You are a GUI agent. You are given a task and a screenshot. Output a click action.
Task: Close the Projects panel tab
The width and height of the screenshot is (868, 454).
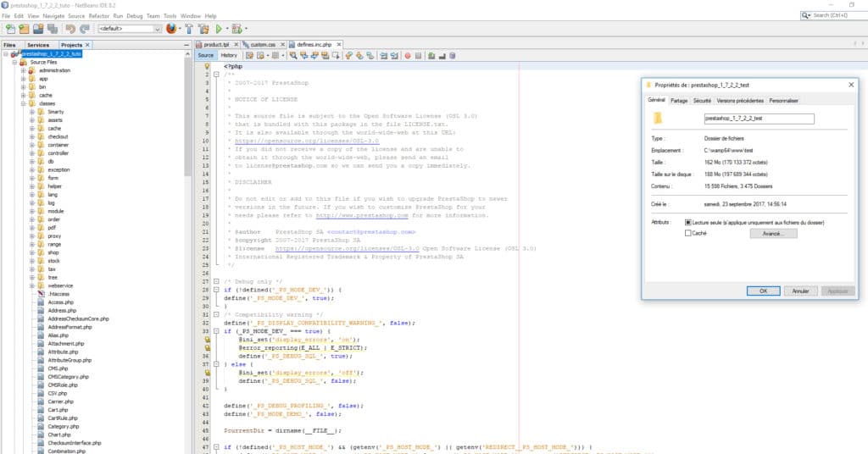pyautogui.click(x=87, y=45)
